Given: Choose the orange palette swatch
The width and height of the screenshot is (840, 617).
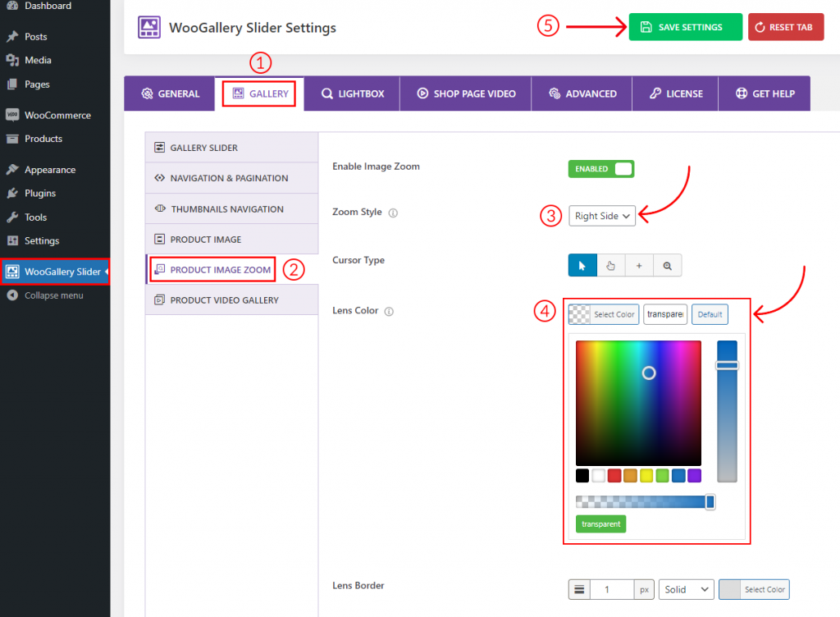Looking at the screenshot, I should (631, 476).
